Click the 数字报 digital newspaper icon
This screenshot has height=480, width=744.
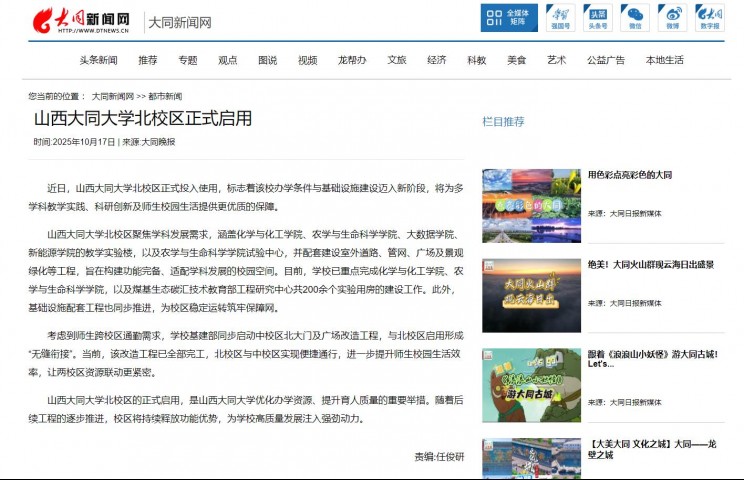point(708,17)
